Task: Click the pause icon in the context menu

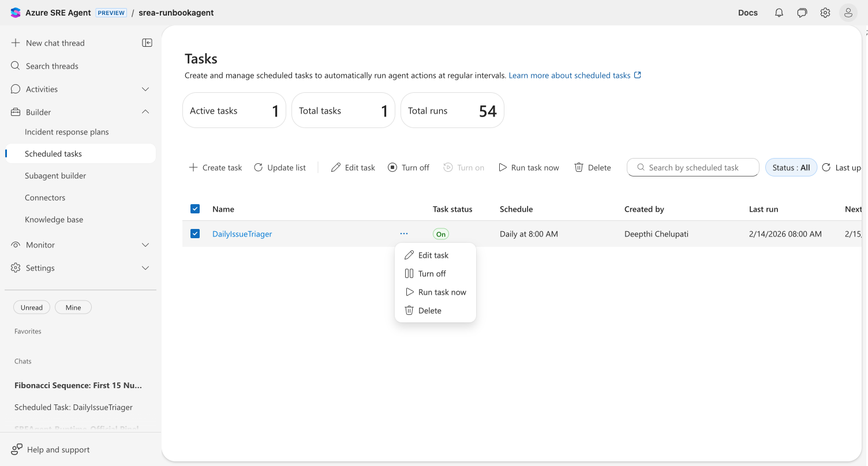Action: [409, 273]
